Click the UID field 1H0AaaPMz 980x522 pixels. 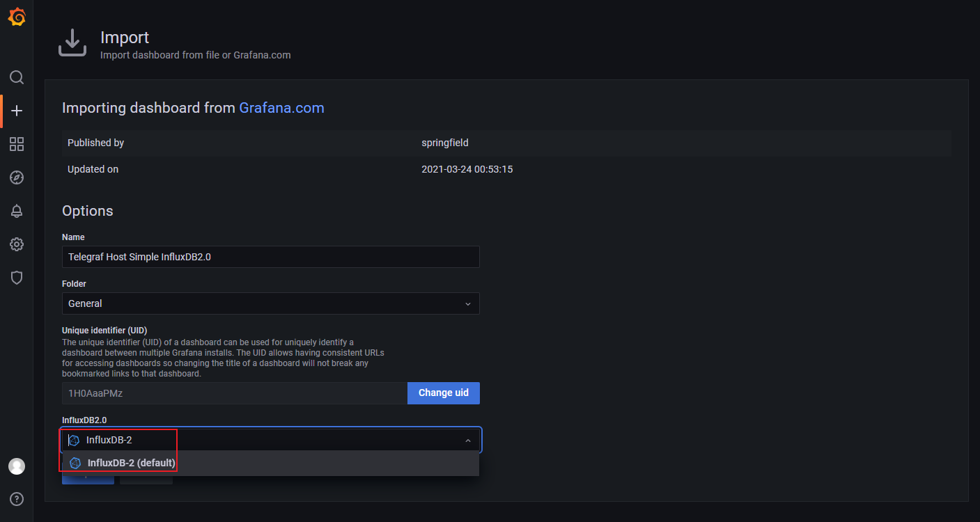tap(235, 393)
